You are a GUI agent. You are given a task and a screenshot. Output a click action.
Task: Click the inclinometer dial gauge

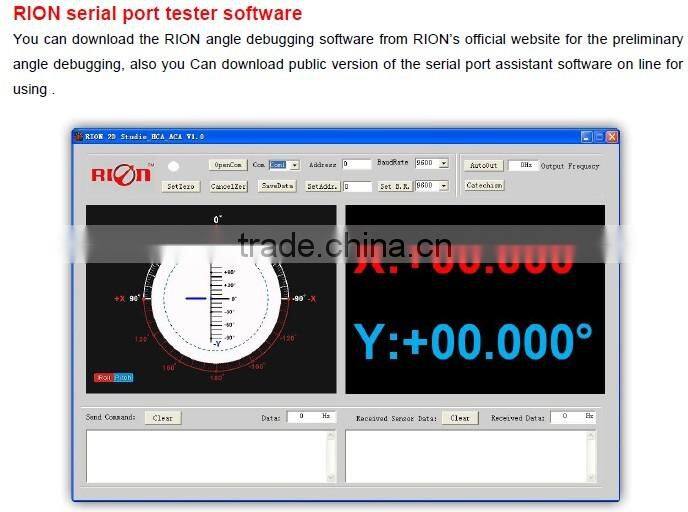[216, 300]
